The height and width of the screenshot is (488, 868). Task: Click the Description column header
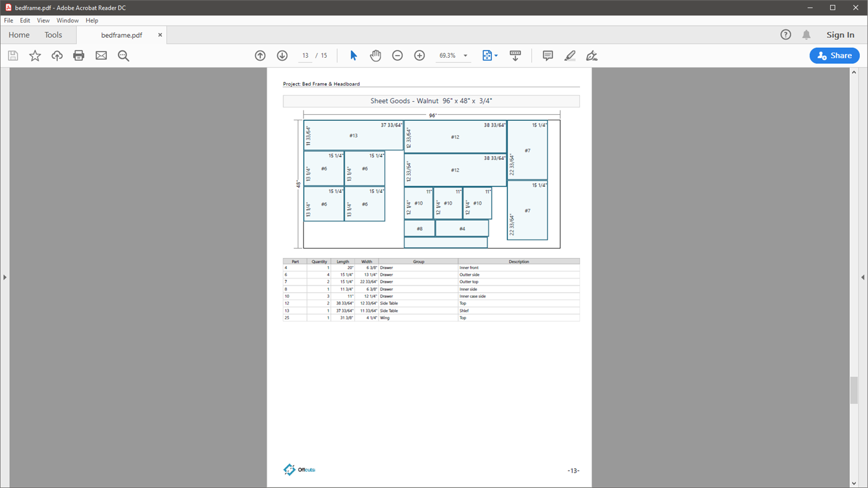pos(519,262)
